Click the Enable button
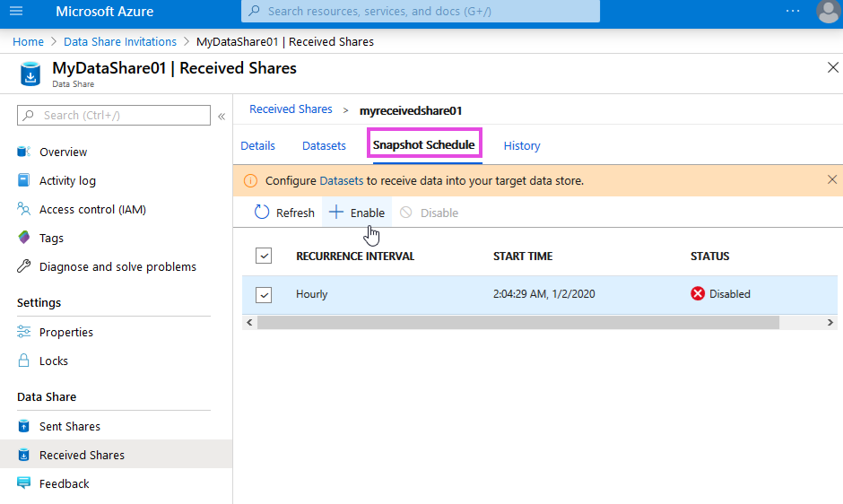 click(357, 213)
